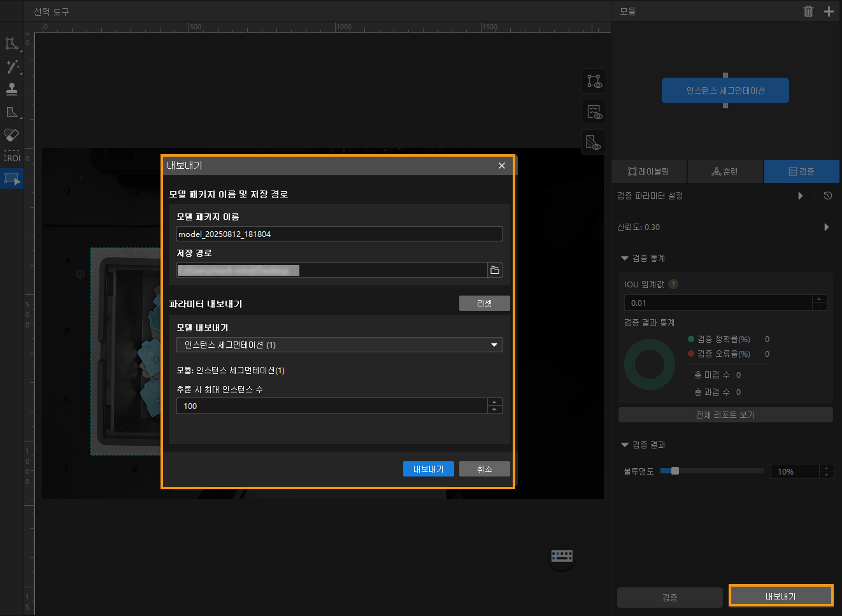
Task: Decrease 불투명도 percentage with down arrow
Action: pos(827,475)
